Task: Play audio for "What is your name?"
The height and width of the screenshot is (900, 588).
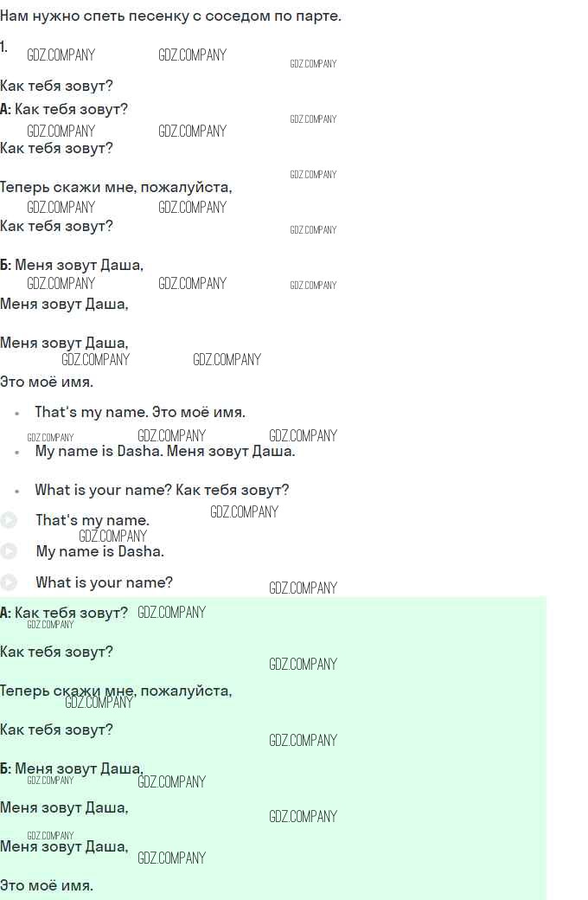Action: click(9, 582)
